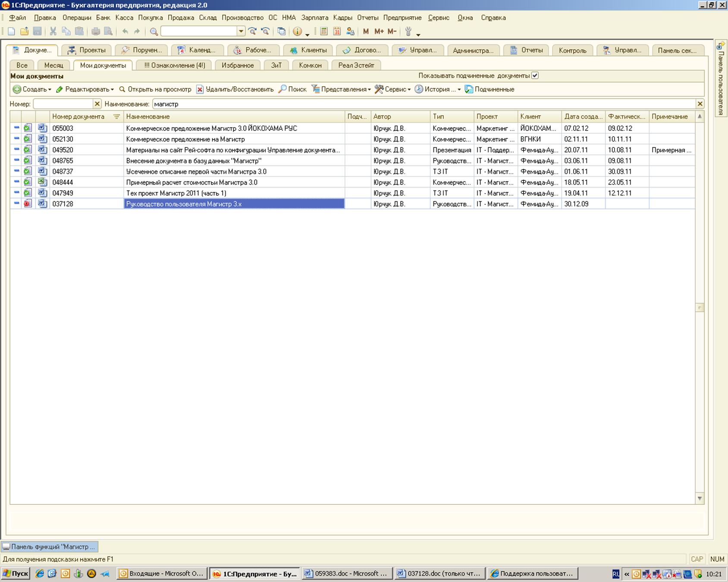This screenshot has height=582, width=728.
Task: Click the New document toolbar icon
Action: click(12, 31)
